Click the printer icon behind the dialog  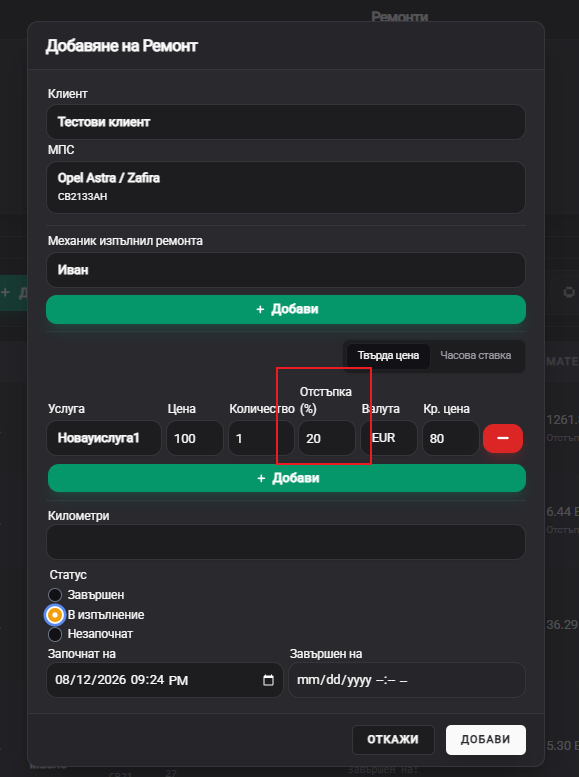pyautogui.click(x=569, y=292)
